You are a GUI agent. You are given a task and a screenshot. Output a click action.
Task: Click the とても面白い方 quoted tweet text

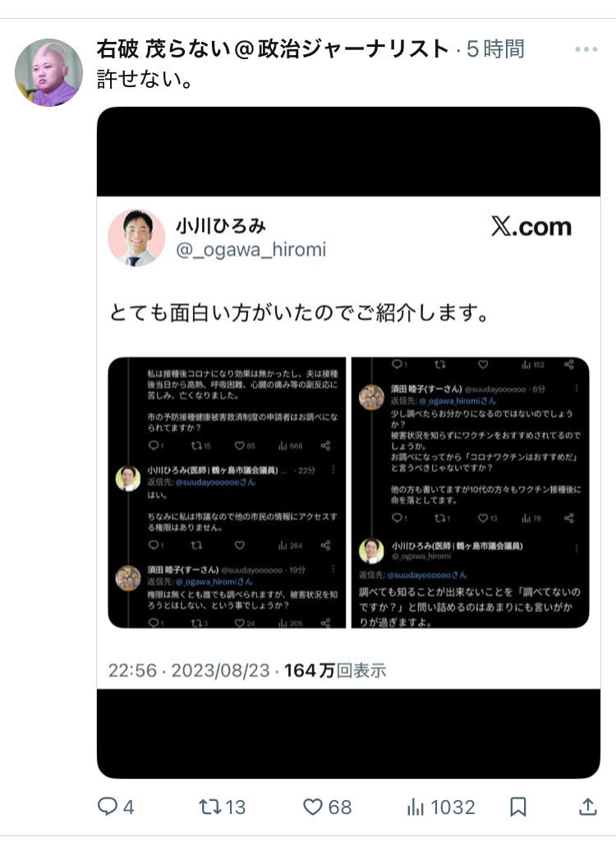[299, 312]
